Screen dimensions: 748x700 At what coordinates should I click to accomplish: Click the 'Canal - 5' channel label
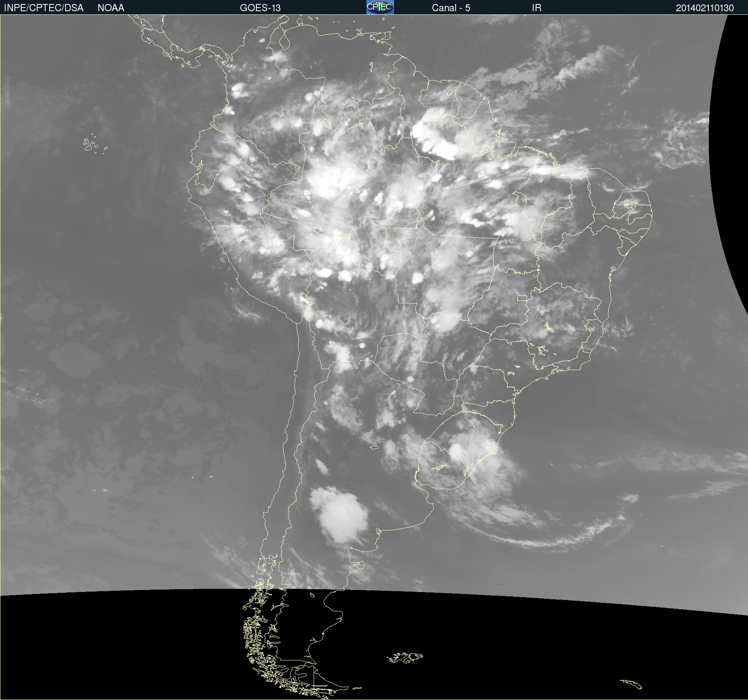click(451, 8)
